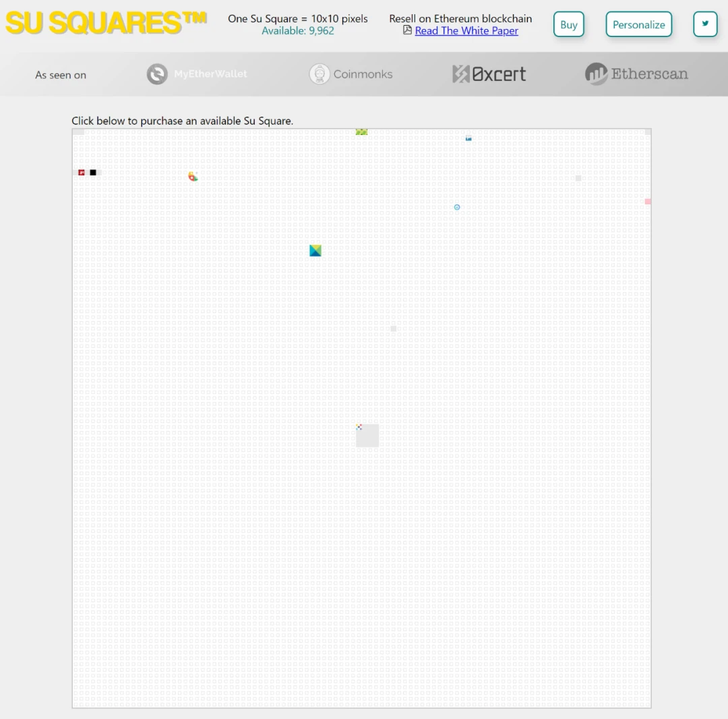The height and width of the screenshot is (719, 728).
Task: Click the orange and green fruit square
Action: [193, 176]
